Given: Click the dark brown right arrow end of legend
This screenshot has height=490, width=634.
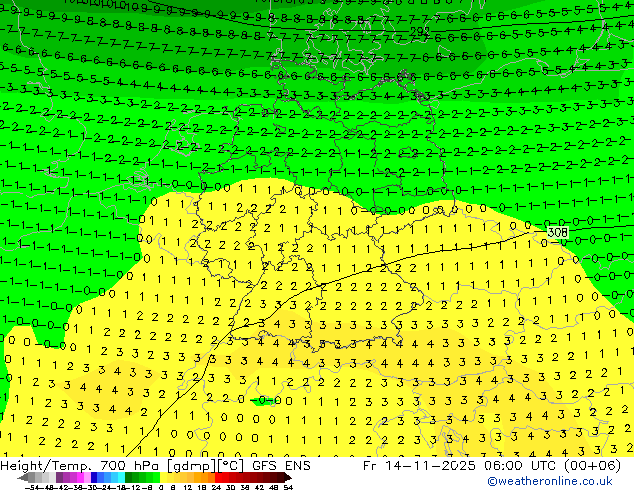Looking at the screenshot, I should [x=288, y=478].
